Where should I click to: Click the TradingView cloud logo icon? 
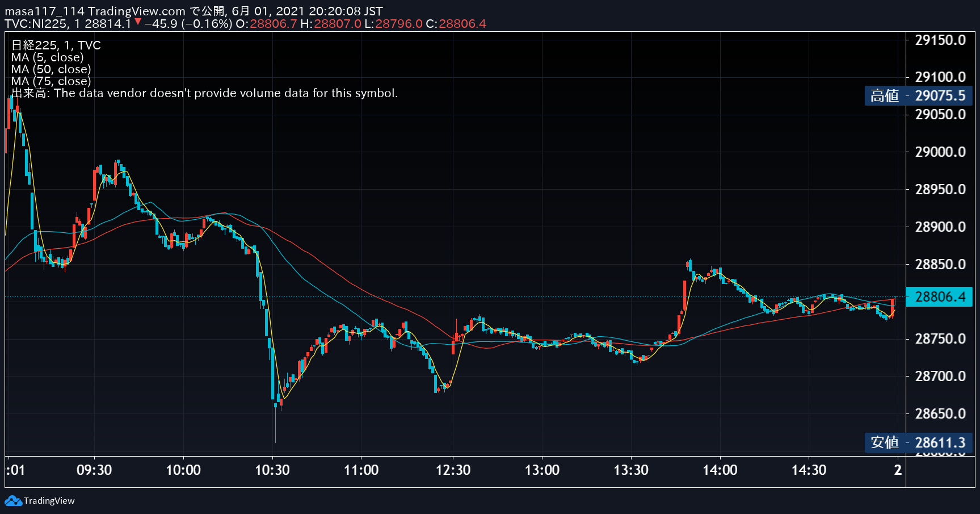(14, 501)
